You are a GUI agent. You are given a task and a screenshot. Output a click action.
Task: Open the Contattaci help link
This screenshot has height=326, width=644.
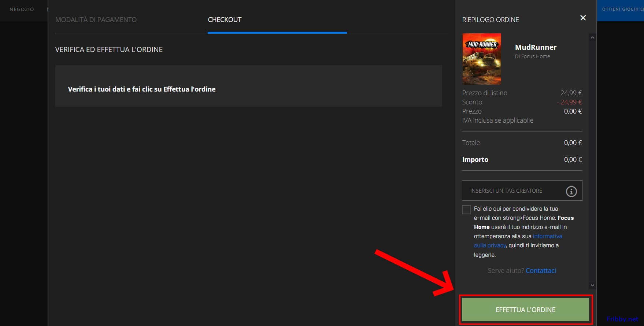(x=541, y=271)
